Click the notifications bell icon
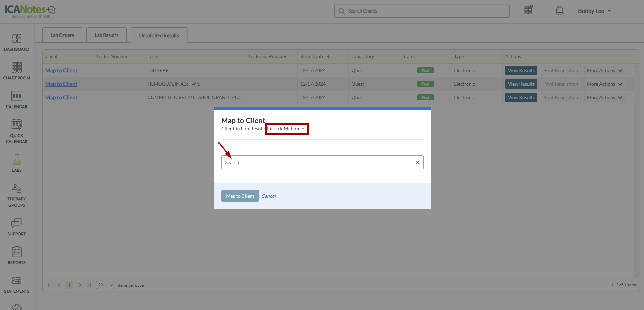The width and height of the screenshot is (644, 310). click(x=559, y=11)
